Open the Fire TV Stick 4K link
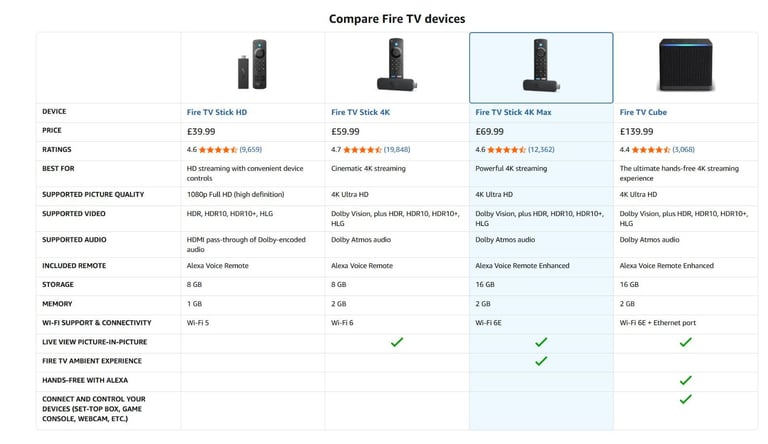Screen dimensions: 768x444 [360, 112]
